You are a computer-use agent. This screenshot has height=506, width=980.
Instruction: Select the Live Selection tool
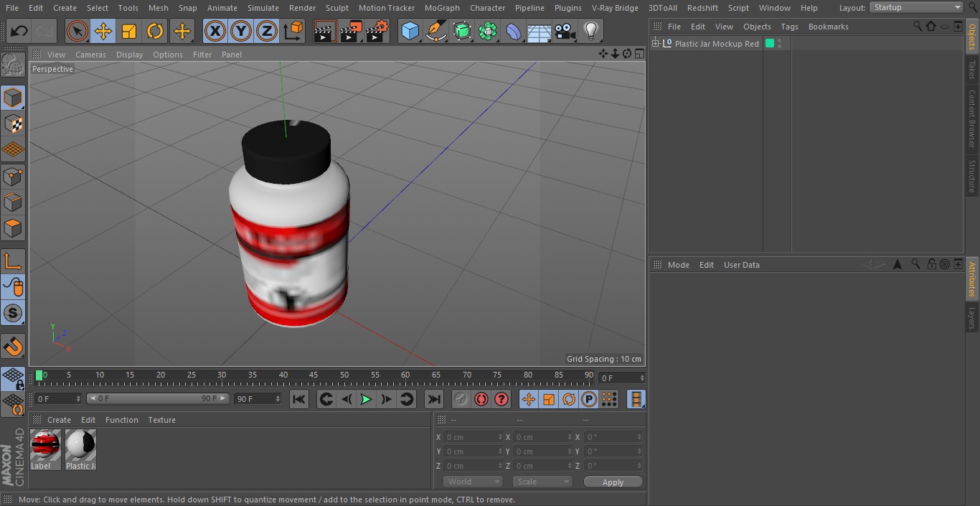[77, 32]
